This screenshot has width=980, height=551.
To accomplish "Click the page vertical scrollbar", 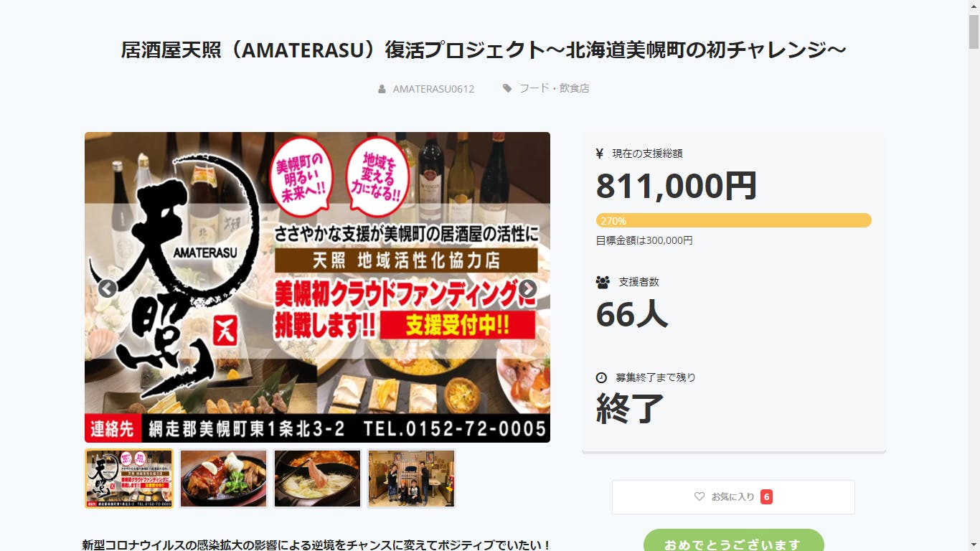I will (974, 275).
